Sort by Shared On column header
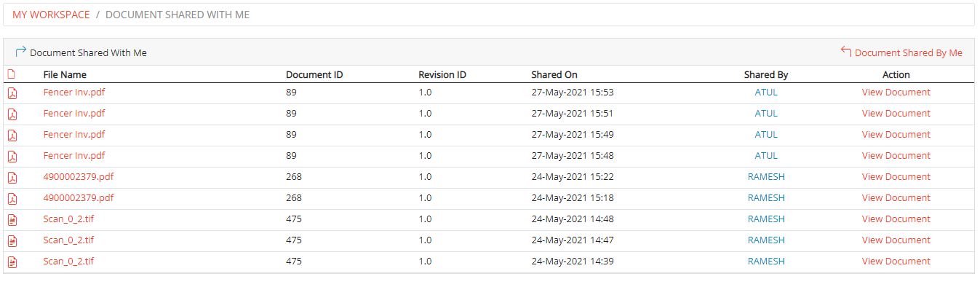980x287 pixels. (x=554, y=75)
